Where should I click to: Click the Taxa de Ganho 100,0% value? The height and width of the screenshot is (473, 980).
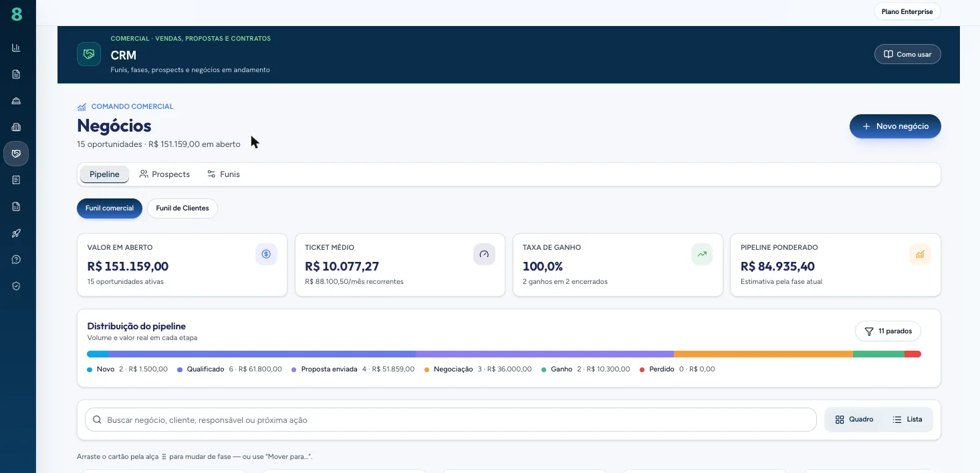(543, 267)
